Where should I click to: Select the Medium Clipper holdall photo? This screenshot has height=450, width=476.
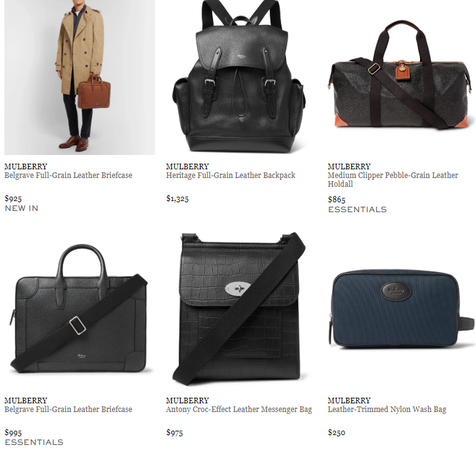pyautogui.click(x=402, y=77)
